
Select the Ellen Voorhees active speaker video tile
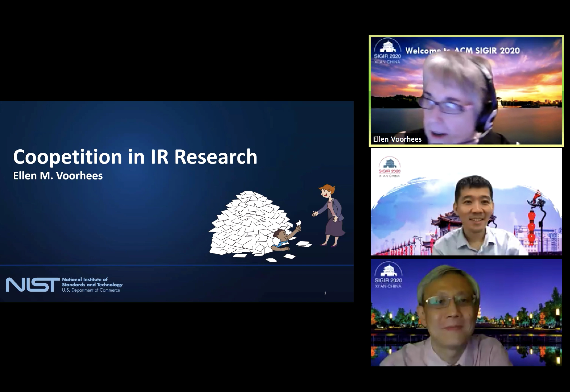pos(466,91)
